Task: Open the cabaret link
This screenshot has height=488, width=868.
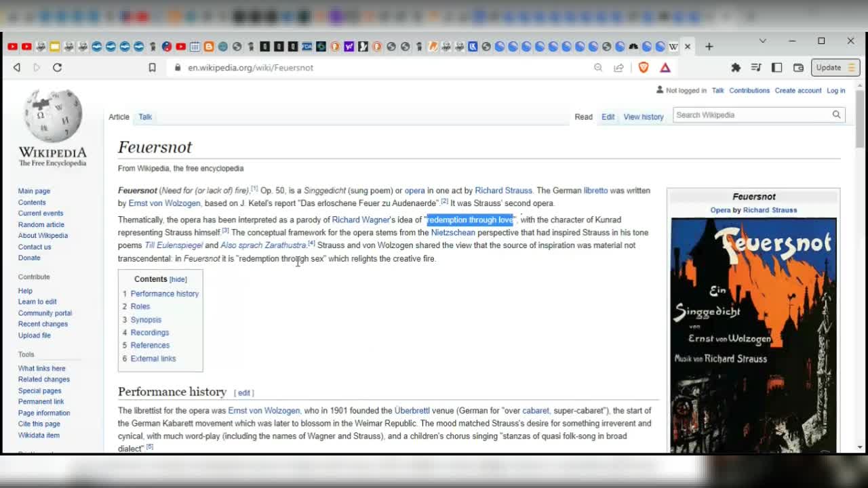Action: point(536,411)
